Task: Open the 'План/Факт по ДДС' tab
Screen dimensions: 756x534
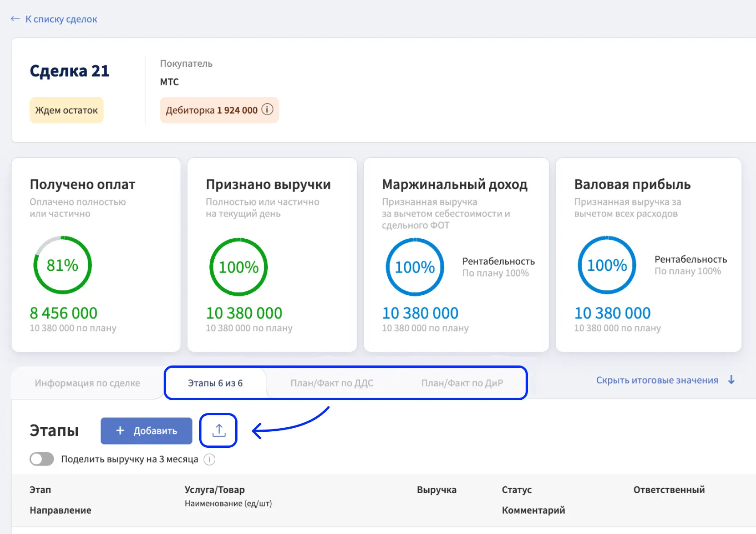Action: pyautogui.click(x=332, y=383)
